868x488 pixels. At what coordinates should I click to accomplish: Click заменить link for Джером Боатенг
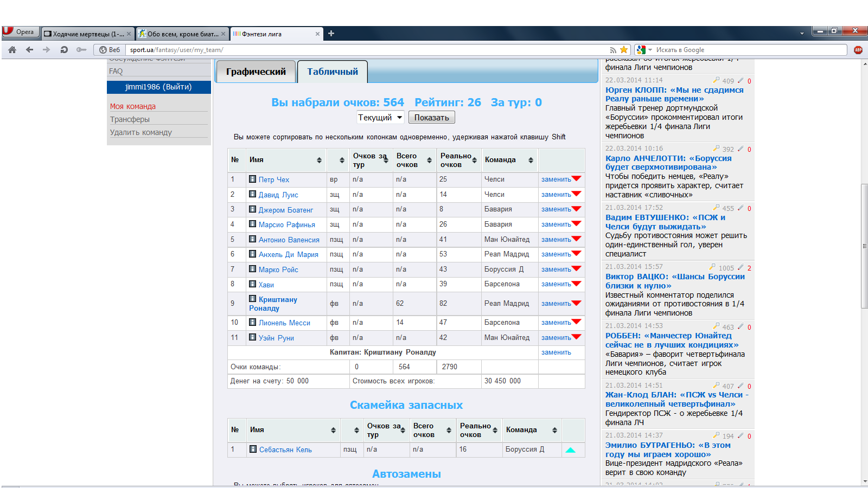556,209
